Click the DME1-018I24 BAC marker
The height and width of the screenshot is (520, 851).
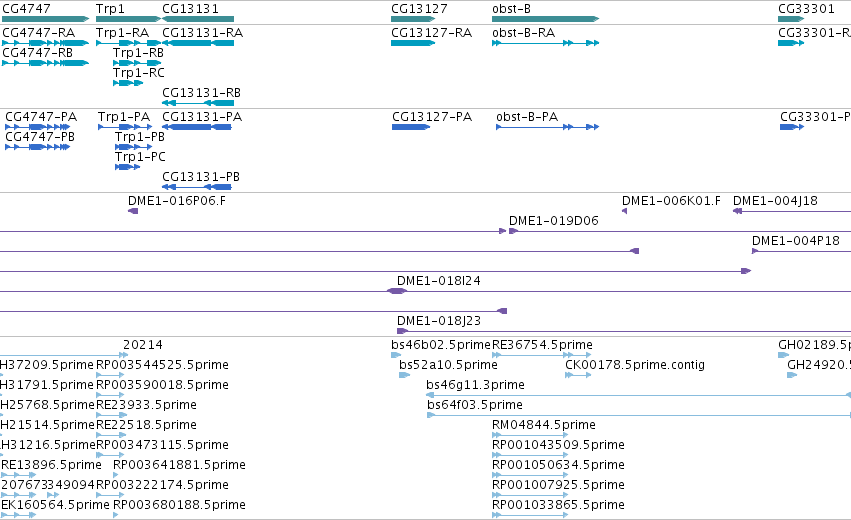[397, 291]
